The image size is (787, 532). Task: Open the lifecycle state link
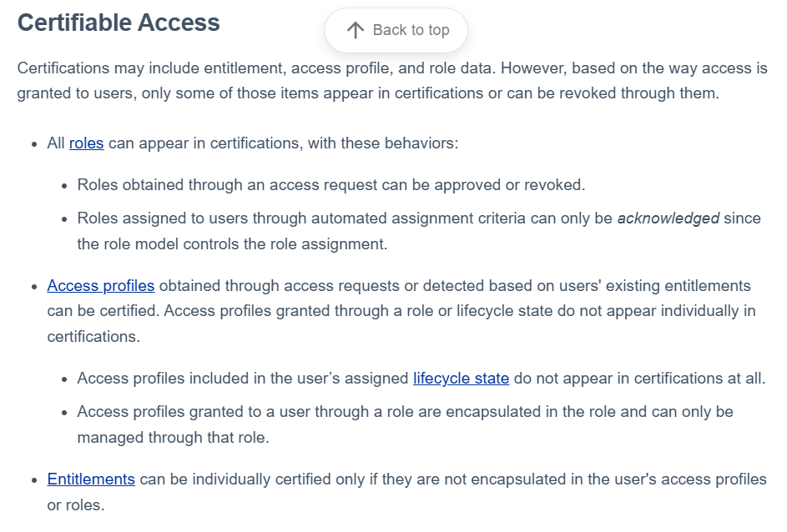coord(461,379)
